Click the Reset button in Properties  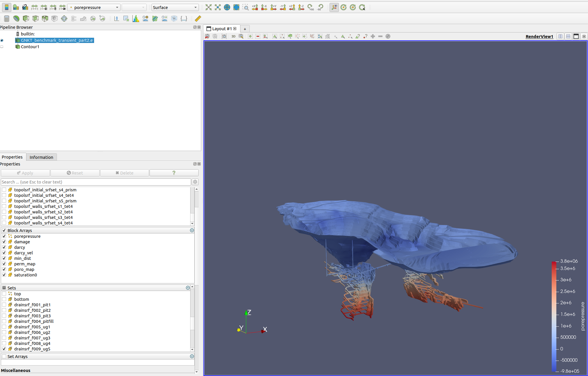[x=75, y=173]
